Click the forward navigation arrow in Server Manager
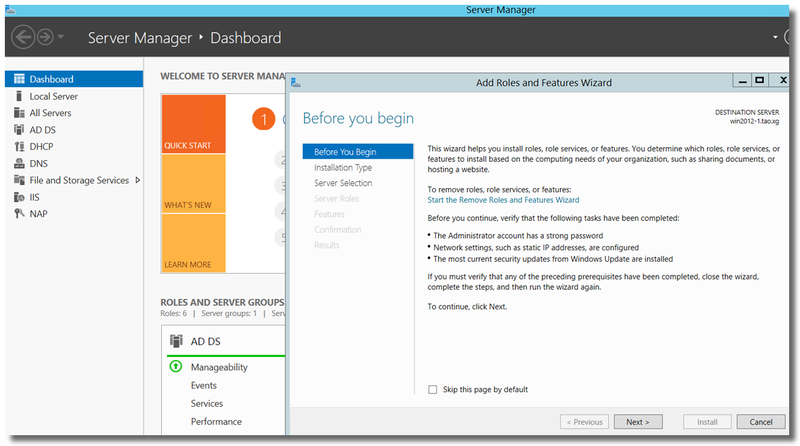This screenshot has width=800, height=446. (x=45, y=37)
